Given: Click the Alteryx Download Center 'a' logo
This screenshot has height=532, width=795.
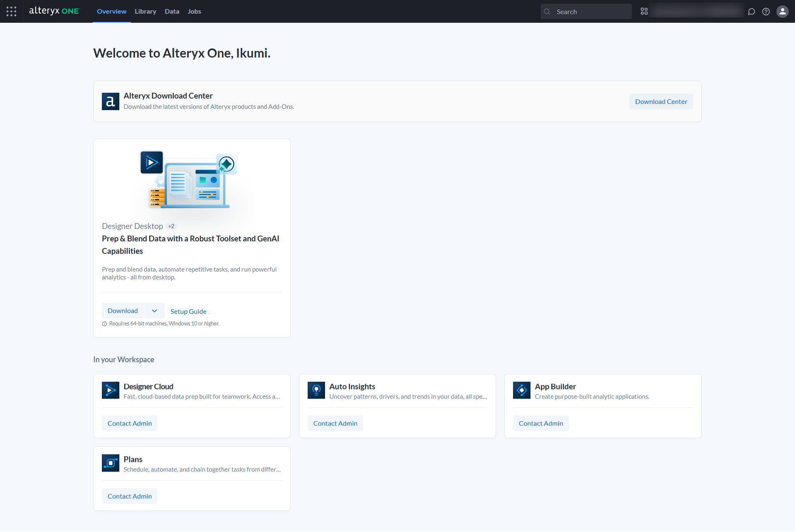Looking at the screenshot, I should (x=111, y=101).
